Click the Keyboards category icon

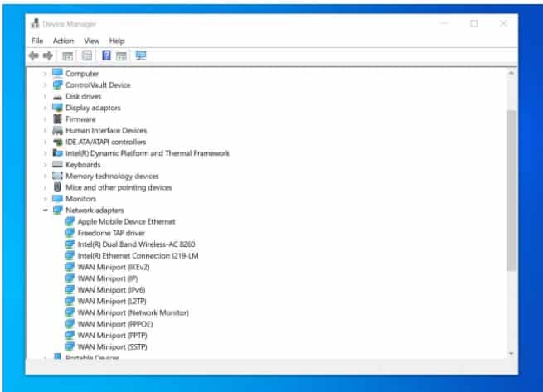click(57, 164)
